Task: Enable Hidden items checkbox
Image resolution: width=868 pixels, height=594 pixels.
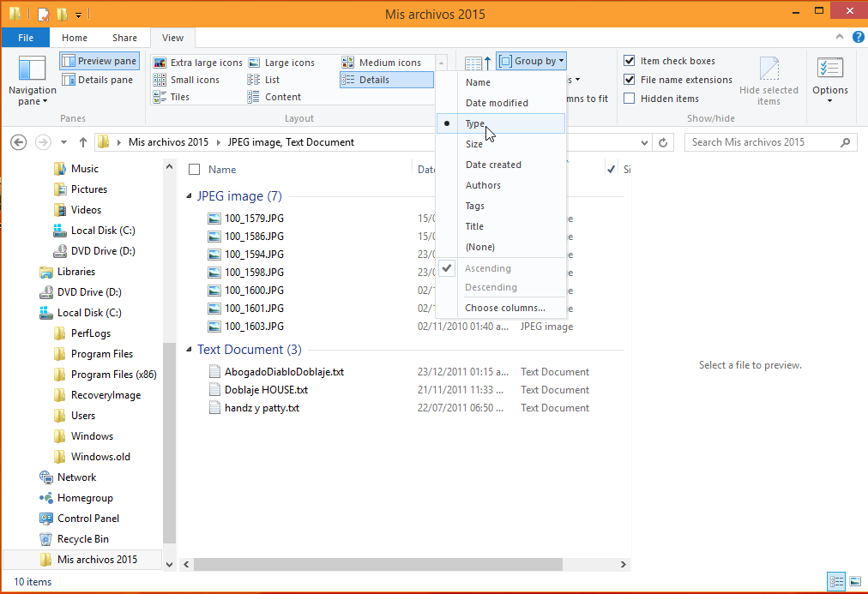Action: click(630, 99)
